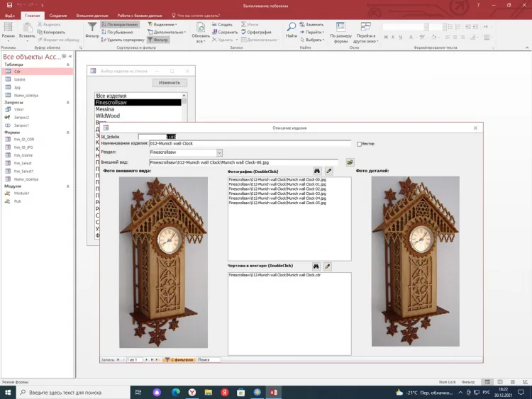Select Munich wall Clock.cdr in drawings list
532x399 pixels.
point(275,275)
